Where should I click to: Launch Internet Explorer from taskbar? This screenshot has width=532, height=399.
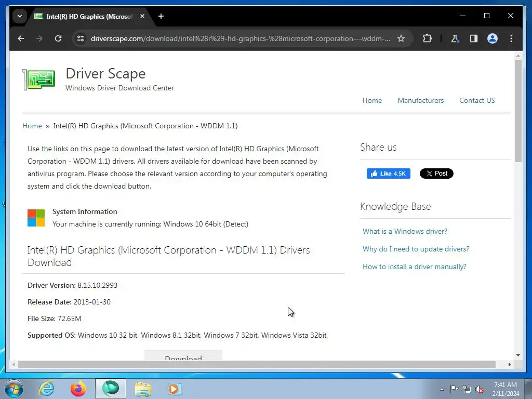coord(46,389)
